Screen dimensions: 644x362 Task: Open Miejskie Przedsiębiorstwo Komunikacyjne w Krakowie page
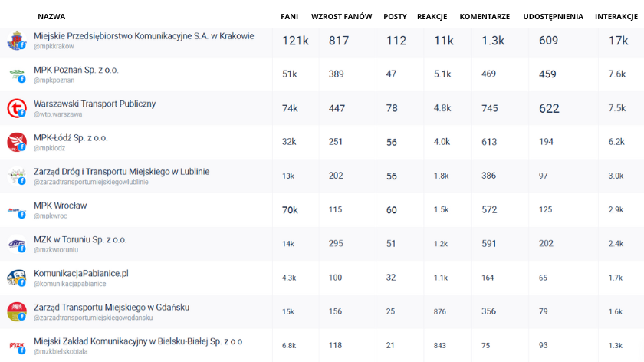pos(143,36)
